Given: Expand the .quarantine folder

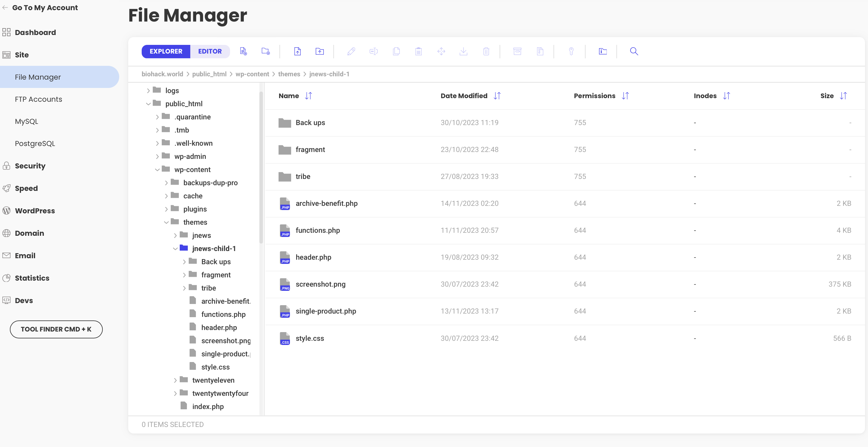Looking at the screenshot, I should tap(157, 117).
